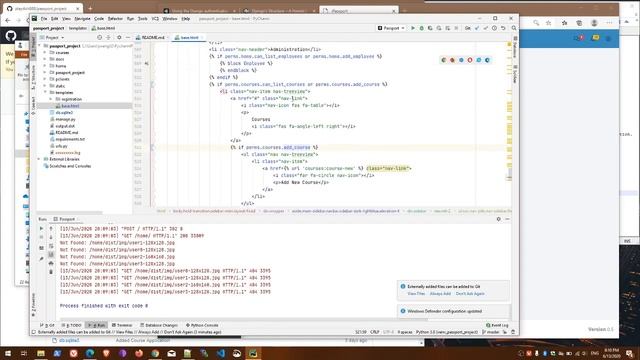Preview the file in the Edge browser icon

click(487, 60)
